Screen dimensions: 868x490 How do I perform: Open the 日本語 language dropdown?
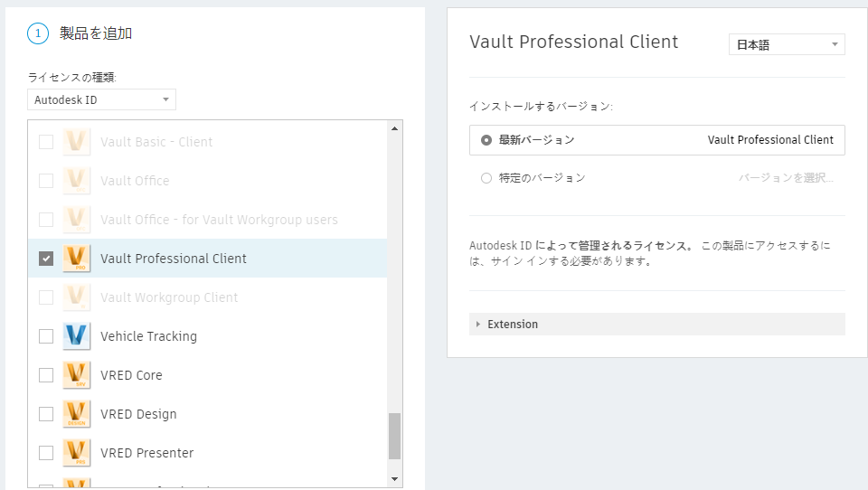787,44
